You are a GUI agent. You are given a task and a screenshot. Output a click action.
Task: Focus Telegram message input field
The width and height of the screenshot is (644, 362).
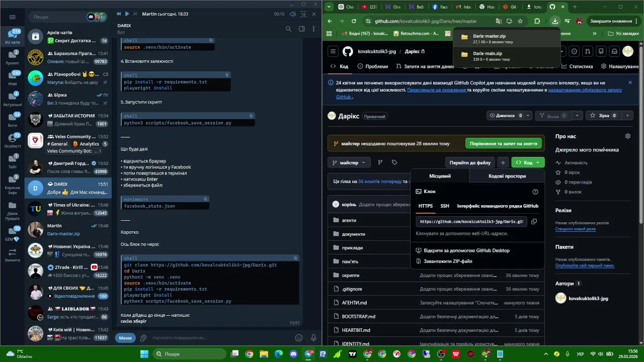(x=221, y=338)
